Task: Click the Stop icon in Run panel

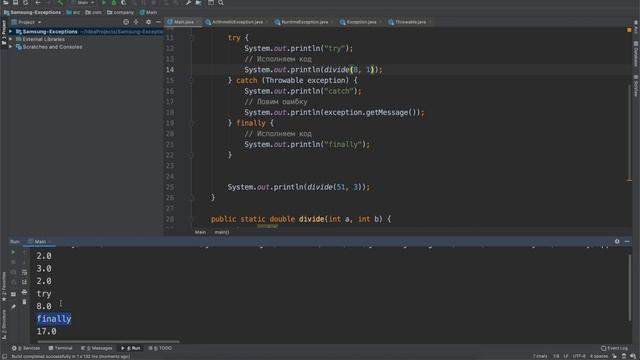Action: (13, 262)
